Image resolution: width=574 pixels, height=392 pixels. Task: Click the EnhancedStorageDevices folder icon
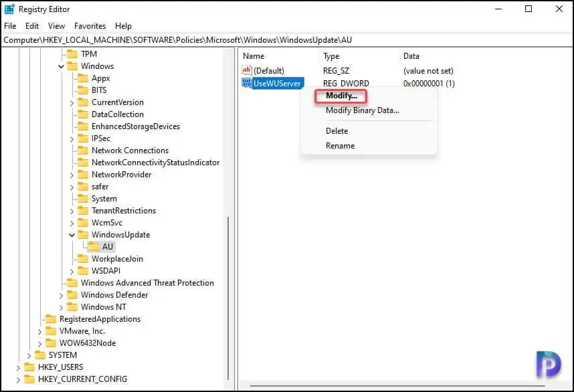[83, 126]
